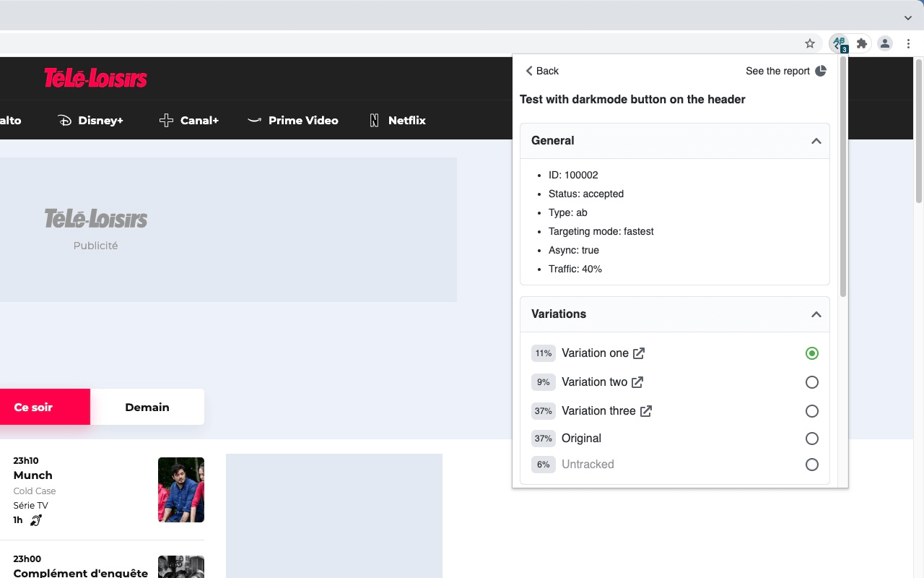924x578 pixels.
Task: Open Variation one external link icon
Action: click(x=639, y=353)
